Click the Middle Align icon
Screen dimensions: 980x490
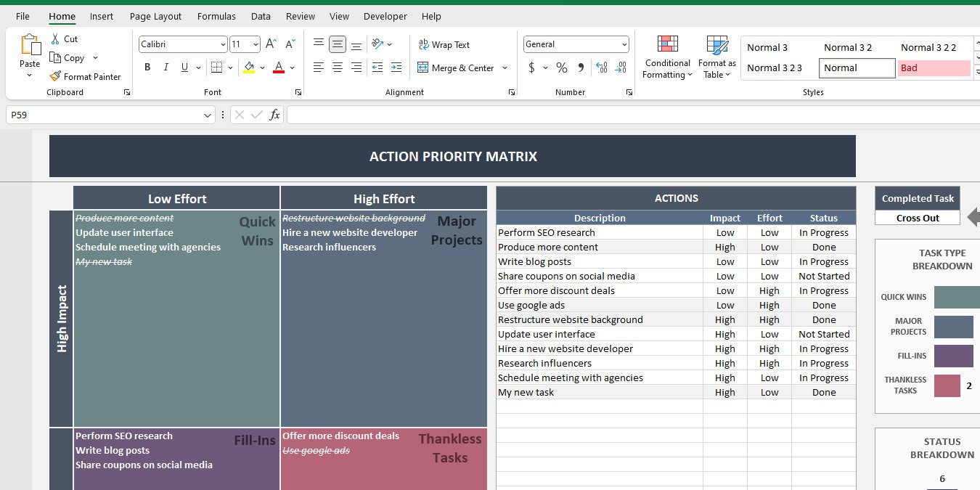click(338, 44)
